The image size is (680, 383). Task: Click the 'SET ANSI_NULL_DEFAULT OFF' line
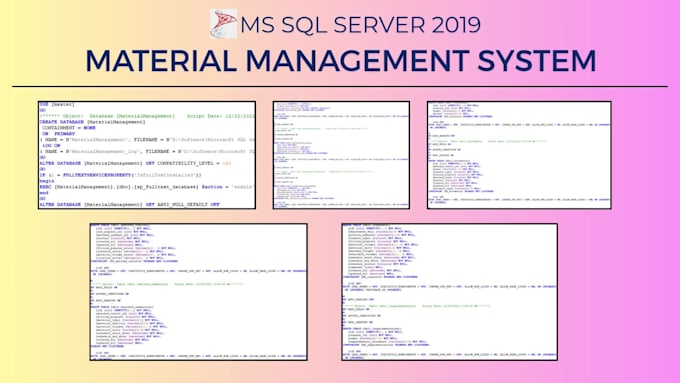[130, 204]
